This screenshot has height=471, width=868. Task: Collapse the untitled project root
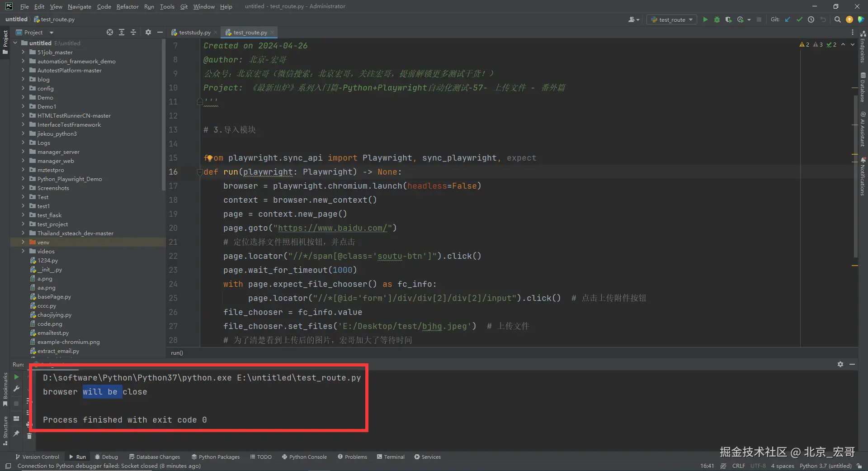pos(15,43)
